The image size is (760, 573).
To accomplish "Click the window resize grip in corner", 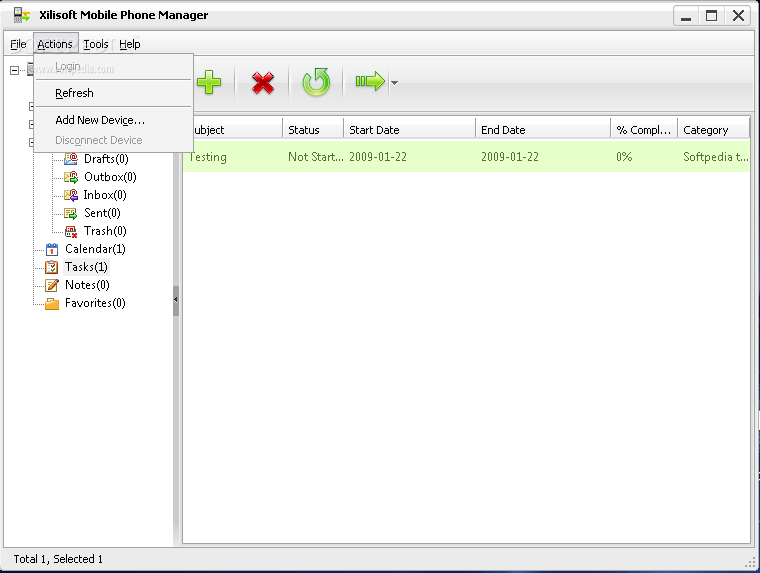I will 751,563.
